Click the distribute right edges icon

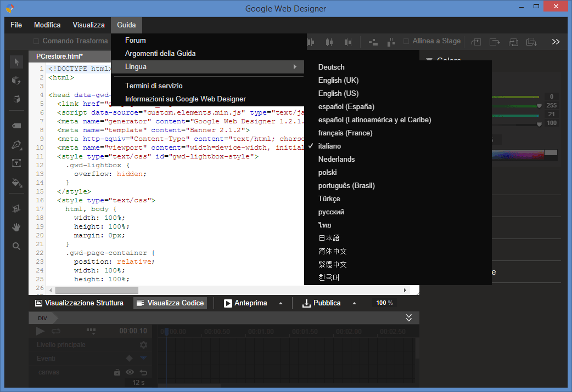point(348,42)
